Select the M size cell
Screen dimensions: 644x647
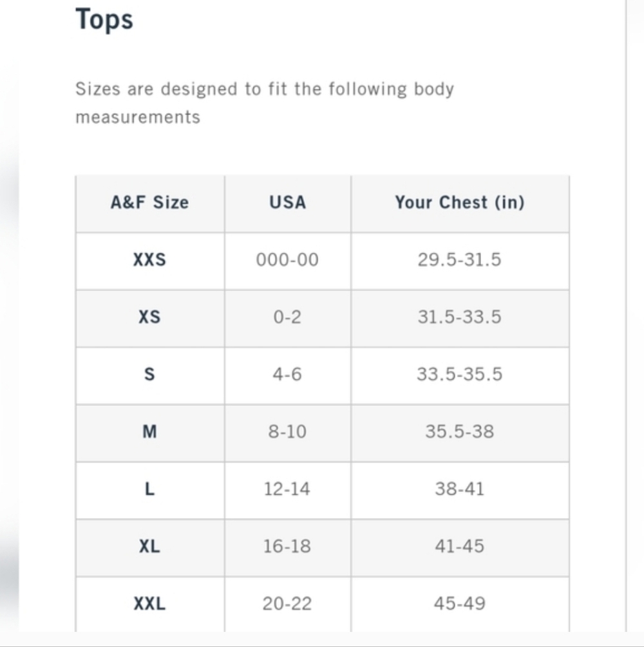tap(149, 432)
